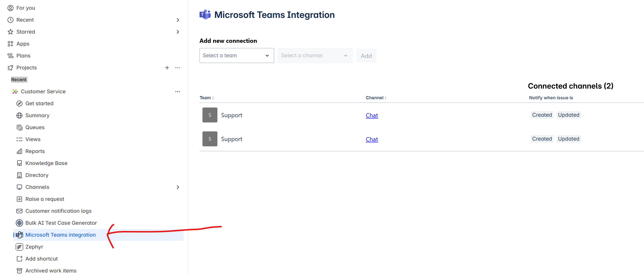This screenshot has height=274, width=644.
Task: Click the Bulk AI Test Case Generator icon
Action: 19,223
